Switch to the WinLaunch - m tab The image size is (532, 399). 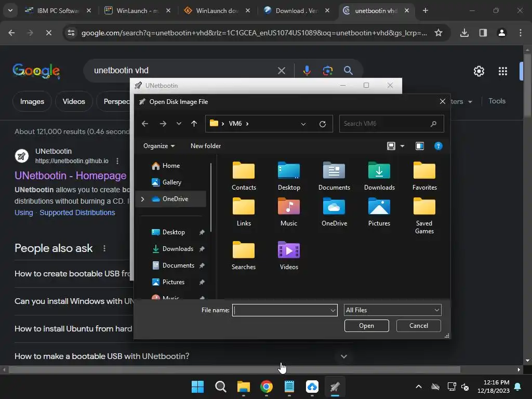(x=137, y=10)
